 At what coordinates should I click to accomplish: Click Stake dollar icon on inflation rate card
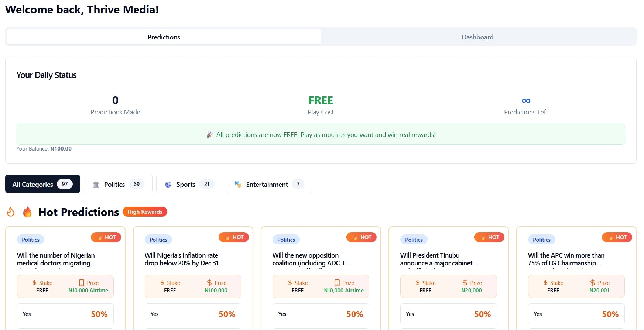pos(162,282)
